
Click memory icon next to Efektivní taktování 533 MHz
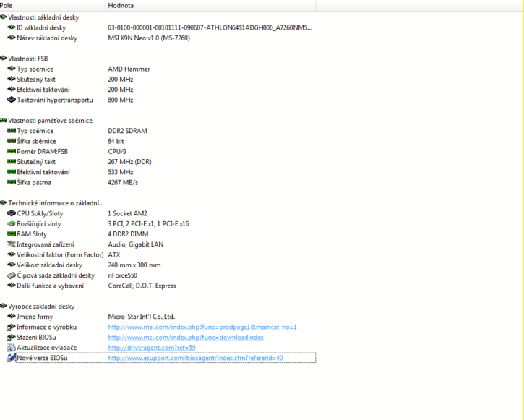coord(12,172)
